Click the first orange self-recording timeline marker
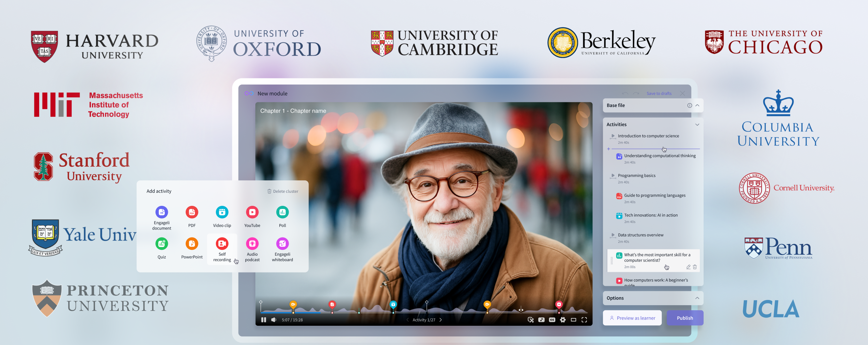 coord(293,304)
